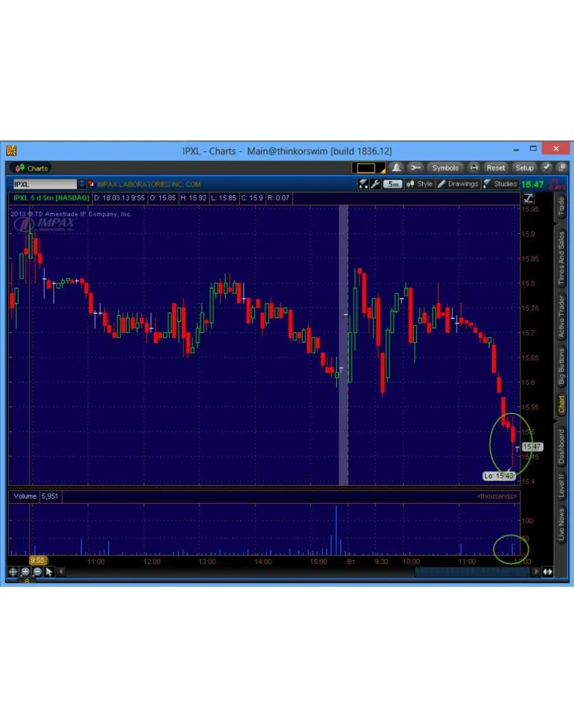Open chart settings wrench next to 5m
Image resolution: width=574 pixels, height=728 pixels.
375,184
